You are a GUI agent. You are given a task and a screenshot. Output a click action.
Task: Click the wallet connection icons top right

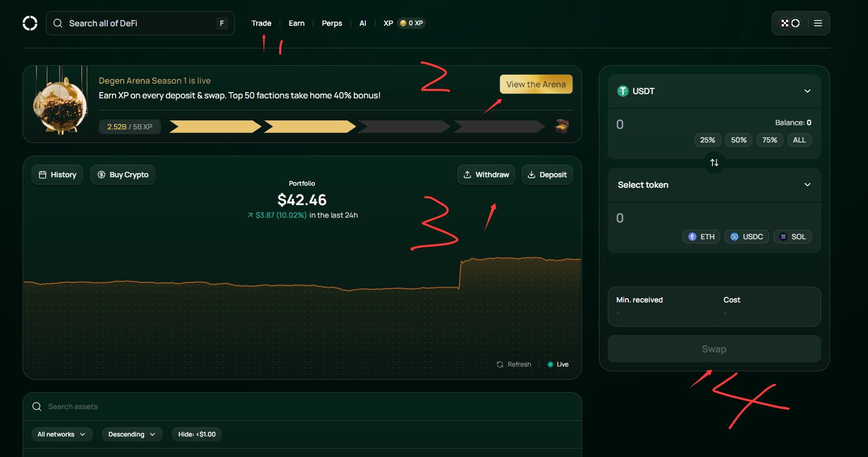click(x=790, y=23)
